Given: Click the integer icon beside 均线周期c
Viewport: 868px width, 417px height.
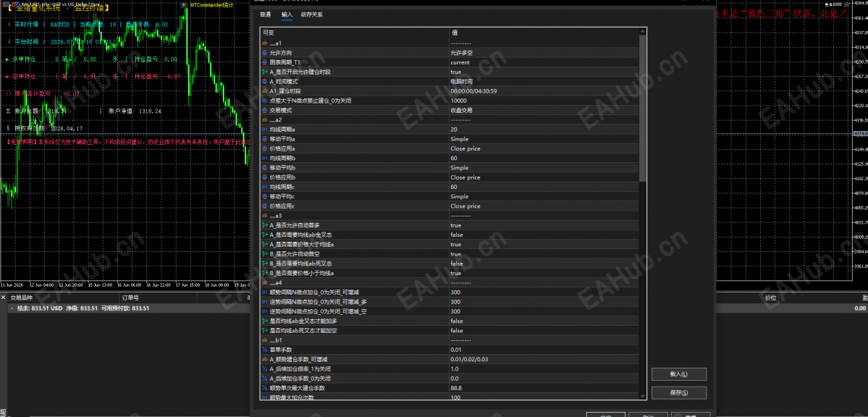Looking at the screenshot, I should pos(265,187).
